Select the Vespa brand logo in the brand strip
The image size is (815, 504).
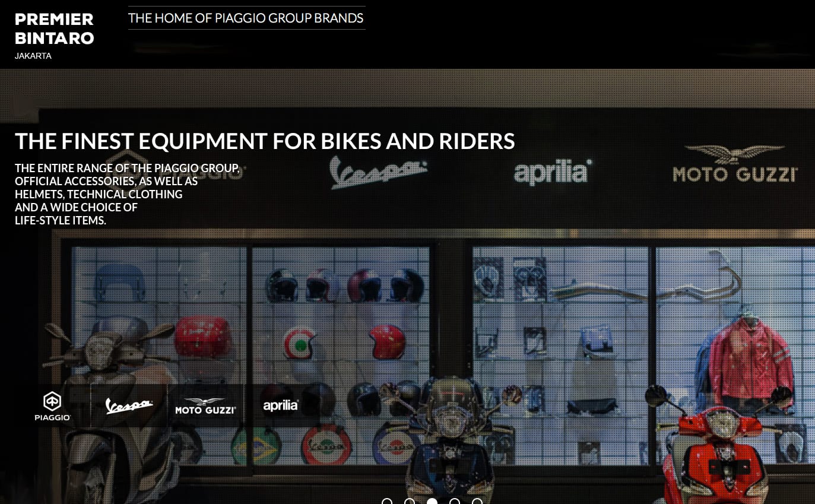[x=129, y=406]
